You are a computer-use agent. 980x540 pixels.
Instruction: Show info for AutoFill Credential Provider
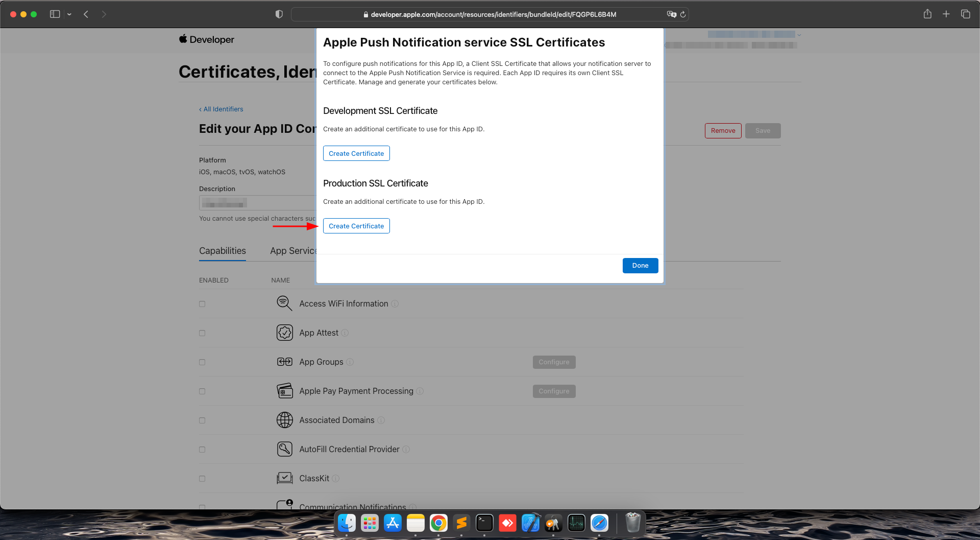coord(406,450)
